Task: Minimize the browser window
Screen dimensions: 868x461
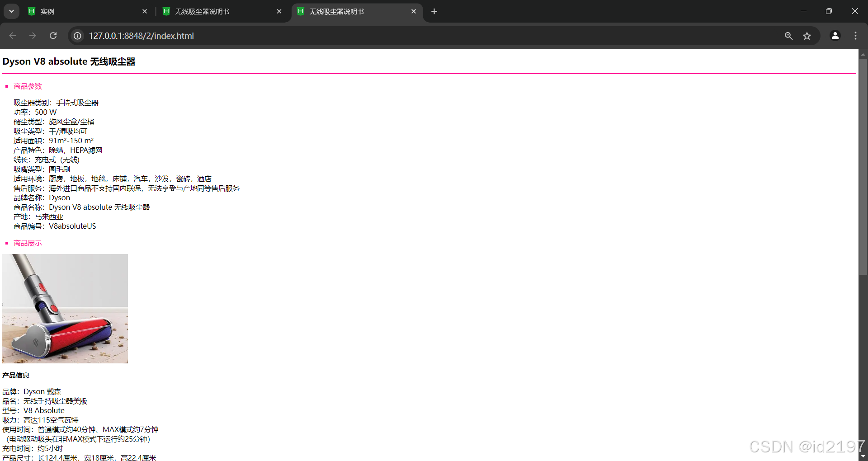Action: (803, 11)
